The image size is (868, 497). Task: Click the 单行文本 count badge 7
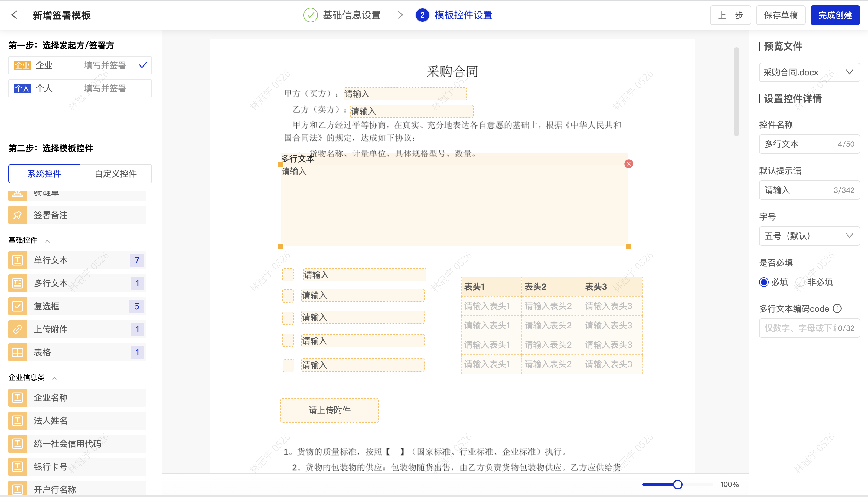pyautogui.click(x=137, y=260)
